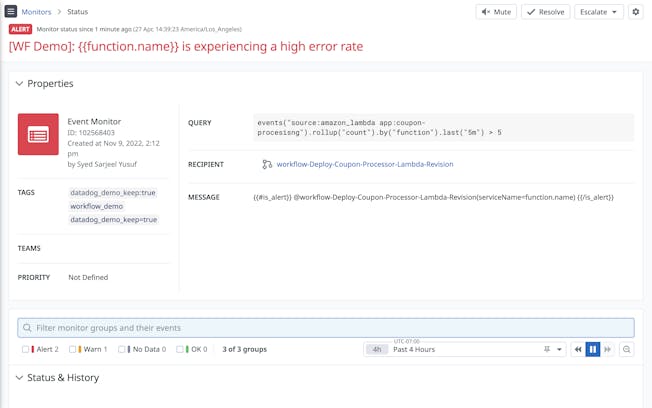Click the Mute button

[x=496, y=12]
